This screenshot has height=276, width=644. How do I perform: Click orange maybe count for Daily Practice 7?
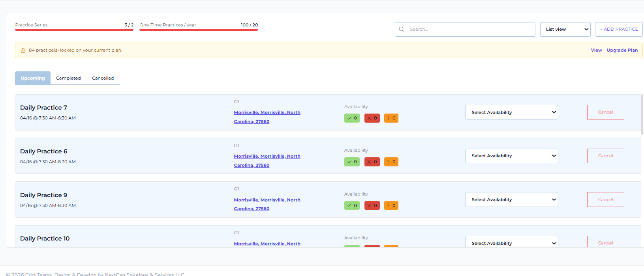391,118
